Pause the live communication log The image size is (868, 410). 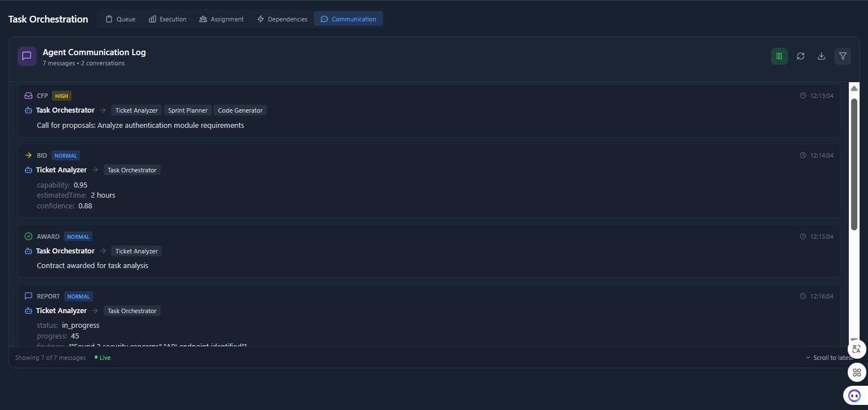click(780, 56)
